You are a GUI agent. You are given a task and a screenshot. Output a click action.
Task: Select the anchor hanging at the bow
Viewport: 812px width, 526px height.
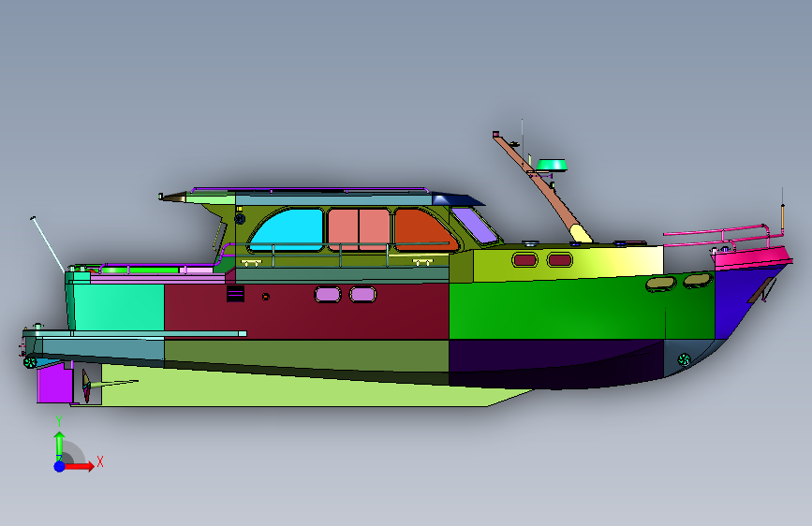pos(762,290)
